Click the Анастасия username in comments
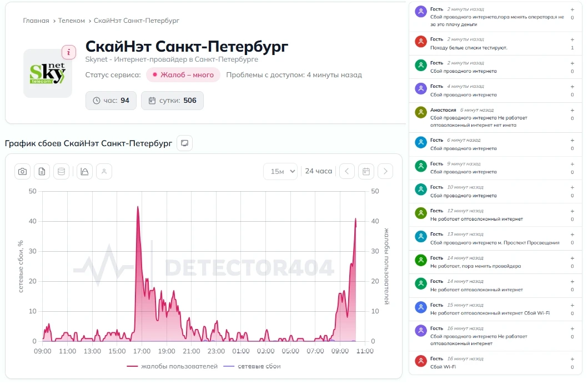 coord(443,110)
